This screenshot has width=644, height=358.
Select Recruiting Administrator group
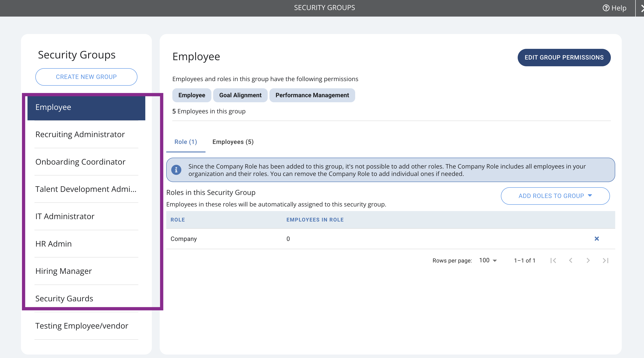pyautogui.click(x=86, y=134)
